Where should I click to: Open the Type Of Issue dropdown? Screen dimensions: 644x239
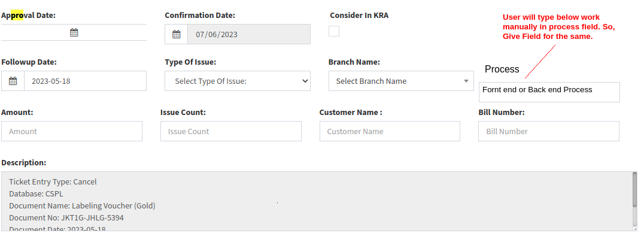238,81
